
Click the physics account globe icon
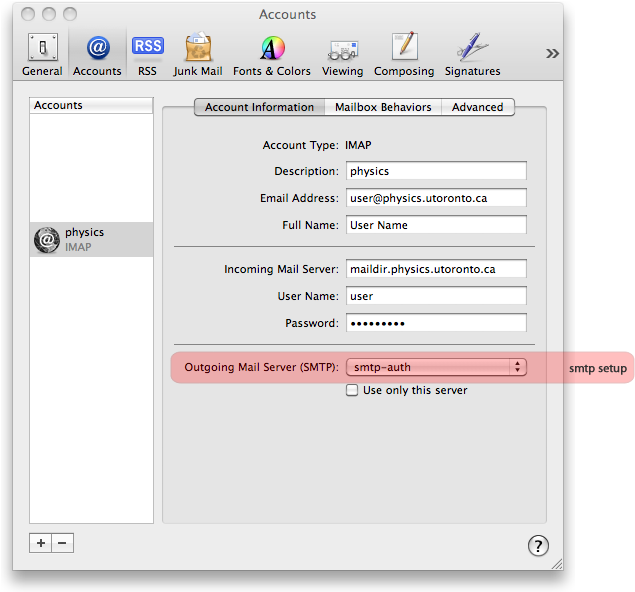click(x=47, y=240)
